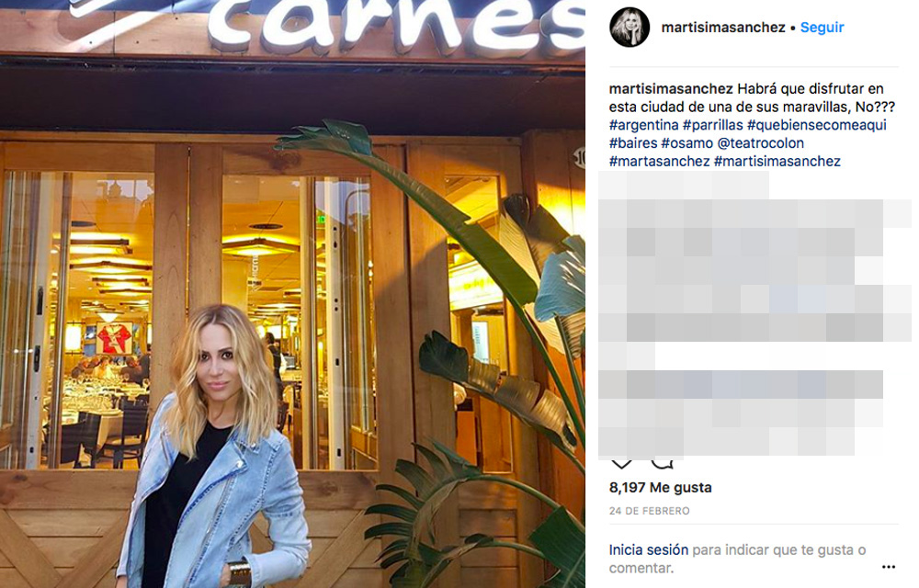View the 8,197 Me gusta likes list
919x588 pixels.
click(661, 487)
